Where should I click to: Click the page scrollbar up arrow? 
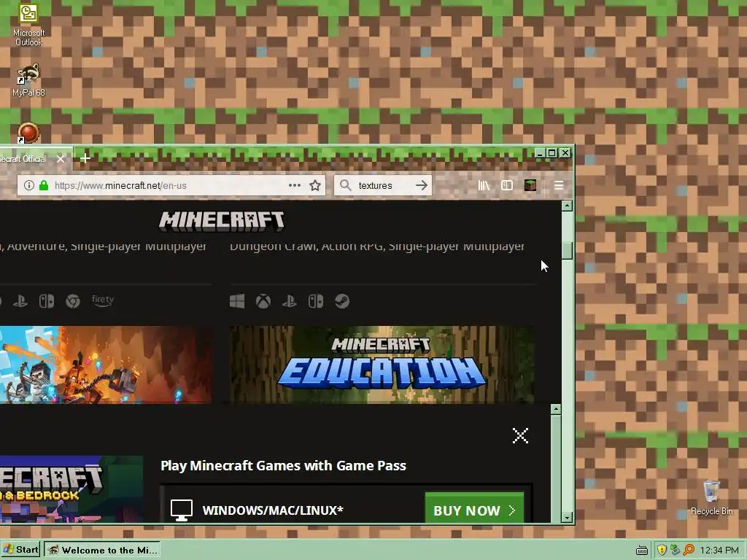[x=567, y=206]
